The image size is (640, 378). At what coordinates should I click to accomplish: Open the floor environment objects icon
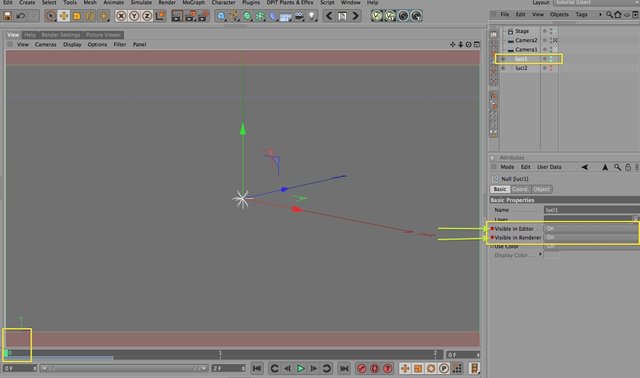tap(286, 16)
